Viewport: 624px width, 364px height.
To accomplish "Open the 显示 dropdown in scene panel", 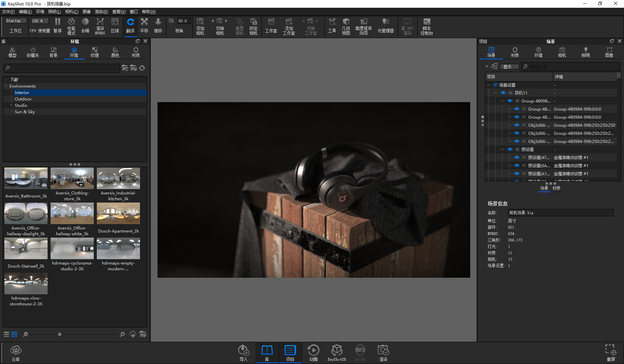I will 509,67.
